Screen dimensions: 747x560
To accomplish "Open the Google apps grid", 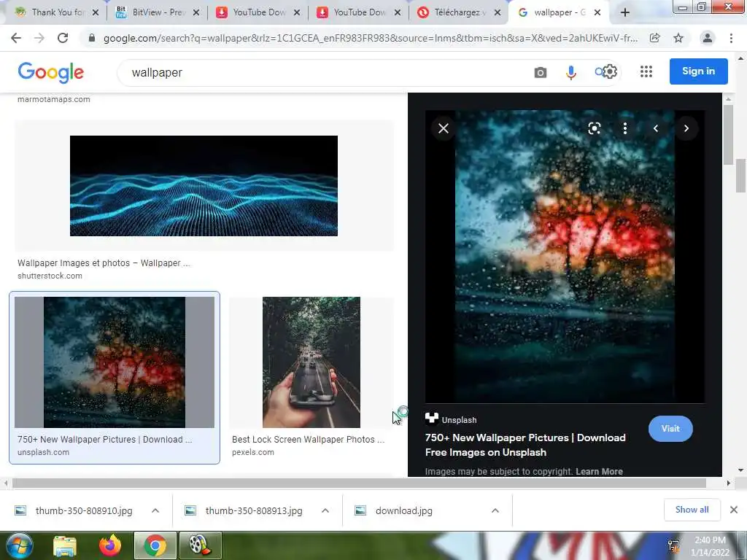I will pos(646,71).
